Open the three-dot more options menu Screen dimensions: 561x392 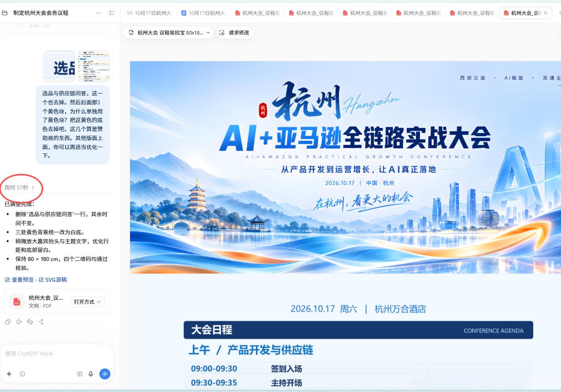pos(99,13)
